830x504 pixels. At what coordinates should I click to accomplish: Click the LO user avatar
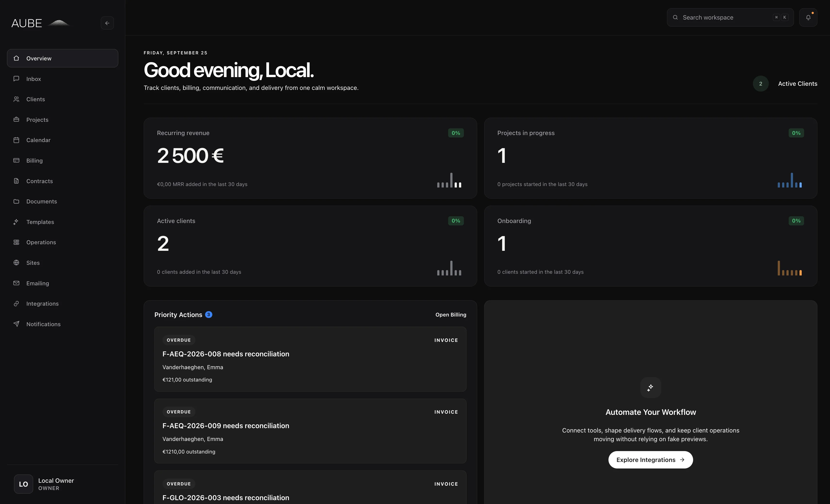23,484
